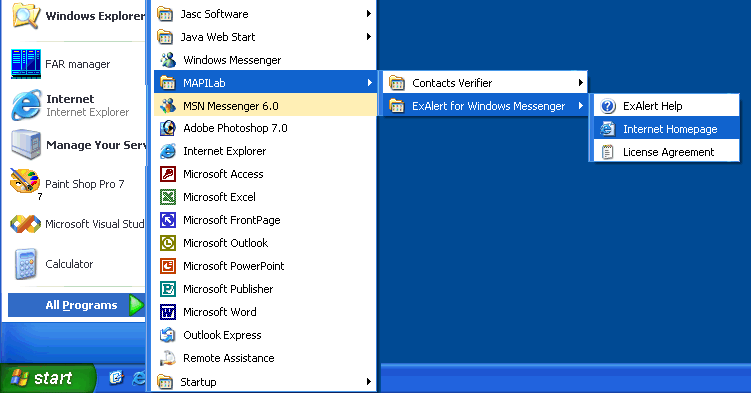The image size is (751, 393).
Task: Open Microsoft Access key icon
Action: 168,174
